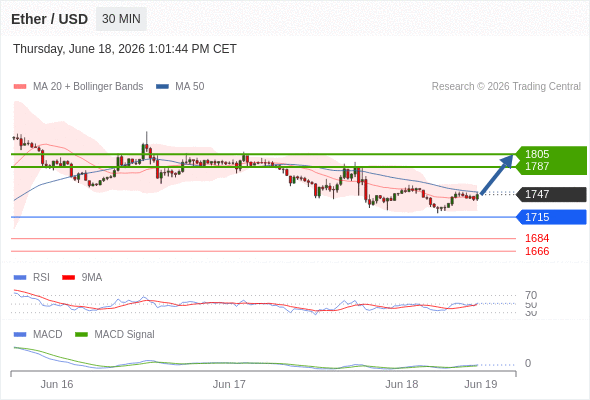Click the red 1666 support value
Image resolution: width=590 pixels, height=400 pixels.
point(537,251)
